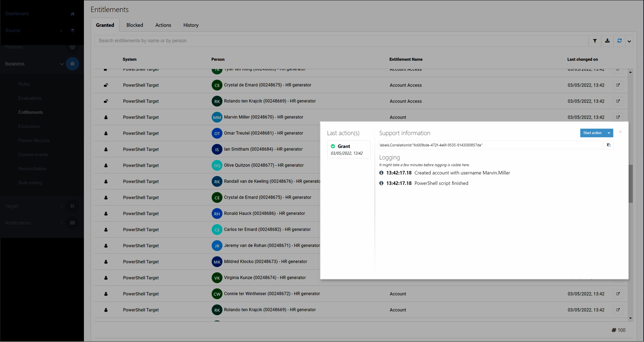Screen dimensions: 644x342
Task: Close the support information popup
Action: [620, 132]
